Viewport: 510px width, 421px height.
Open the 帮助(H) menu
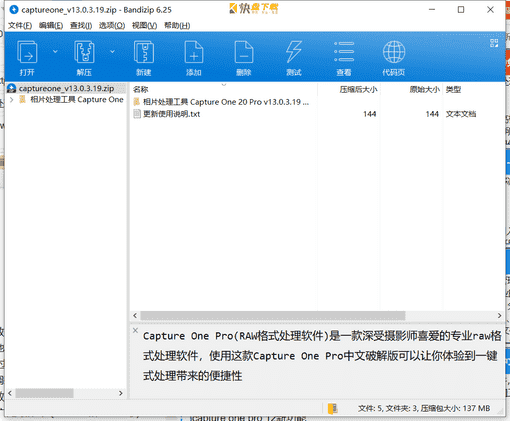pos(177,25)
